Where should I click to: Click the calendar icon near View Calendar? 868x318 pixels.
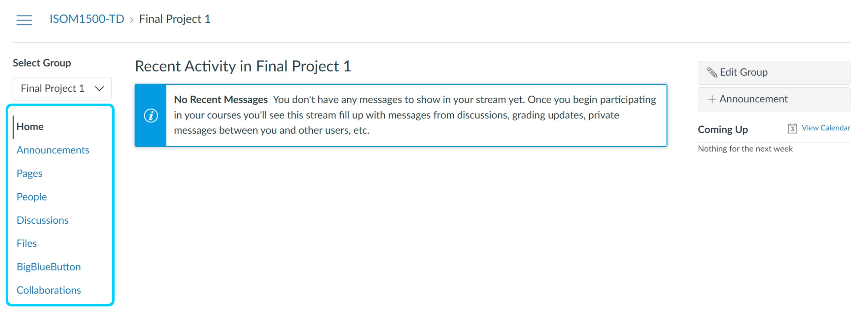click(x=792, y=129)
